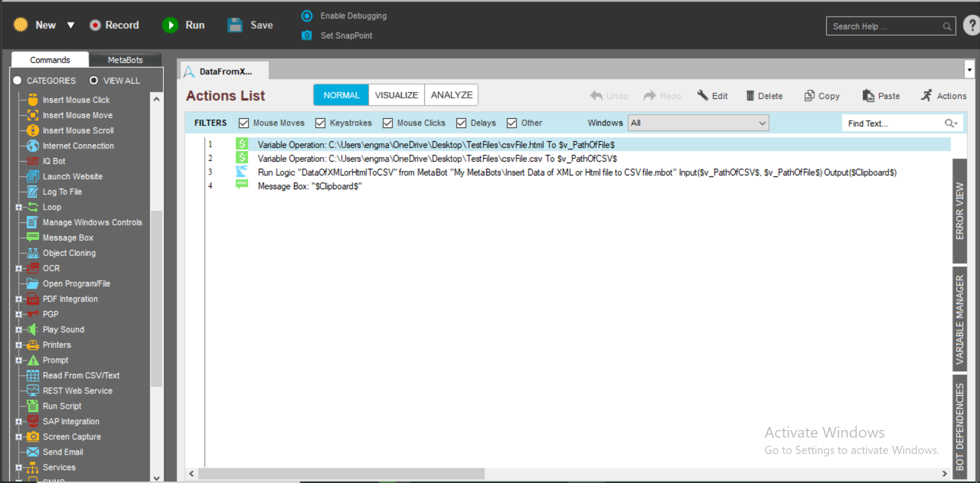Click the Paste toolbar button
This screenshot has width=980, height=483.
click(881, 96)
